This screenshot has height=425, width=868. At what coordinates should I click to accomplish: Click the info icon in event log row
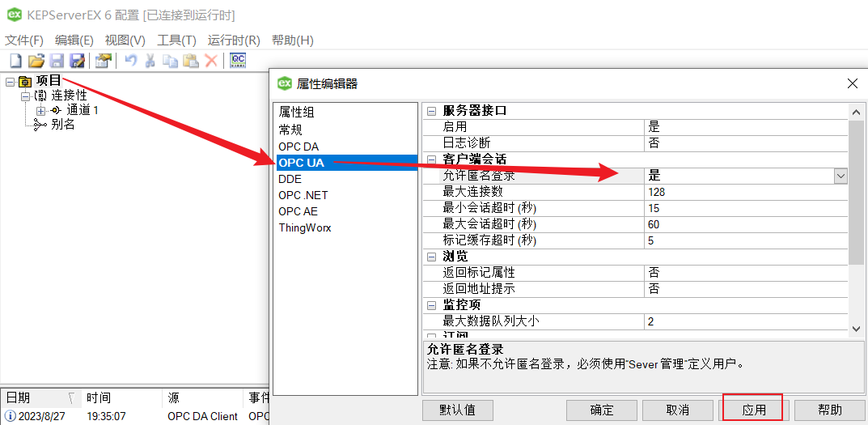pos(10,416)
